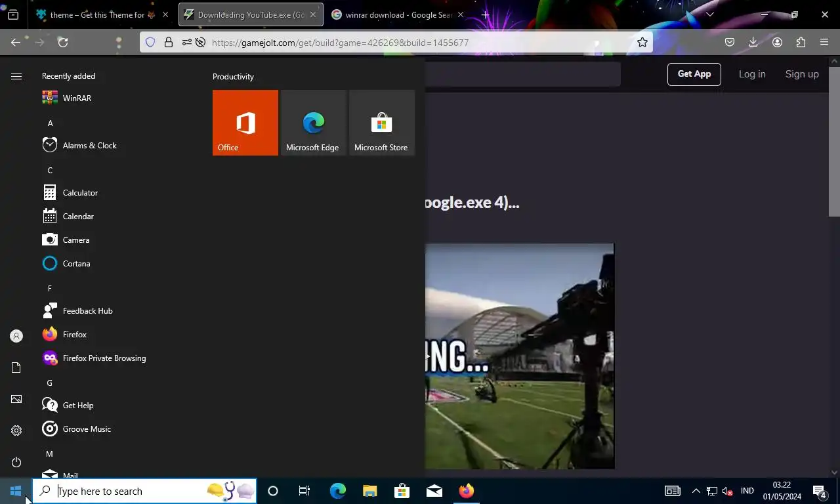
Task: Open Settings gear in Start sidebar
Action: [16, 430]
